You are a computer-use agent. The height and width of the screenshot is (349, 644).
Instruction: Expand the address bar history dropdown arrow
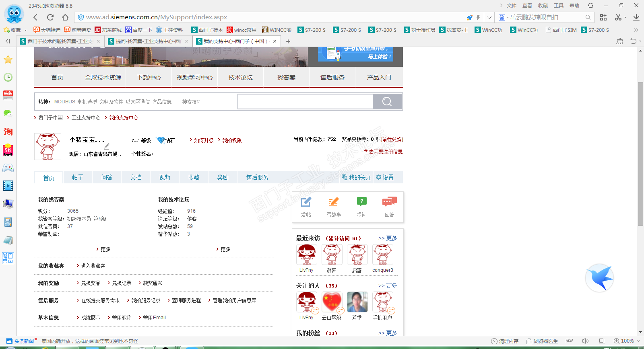(x=489, y=17)
